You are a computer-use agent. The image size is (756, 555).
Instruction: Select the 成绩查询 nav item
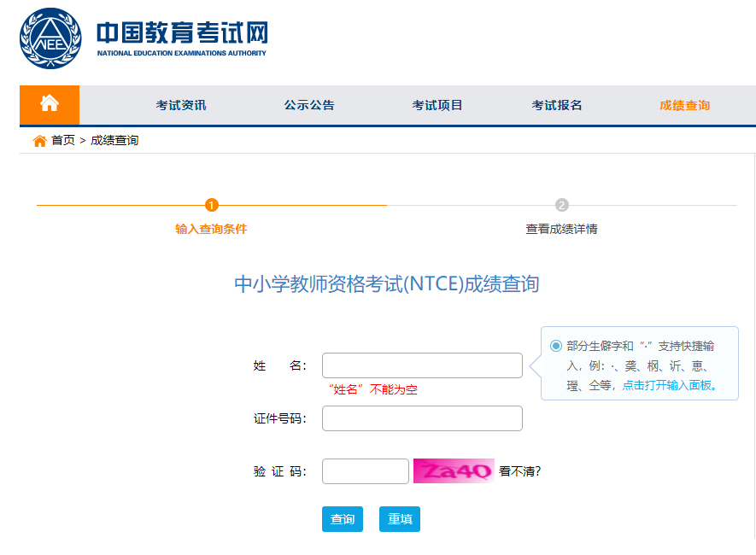pos(684,106)
